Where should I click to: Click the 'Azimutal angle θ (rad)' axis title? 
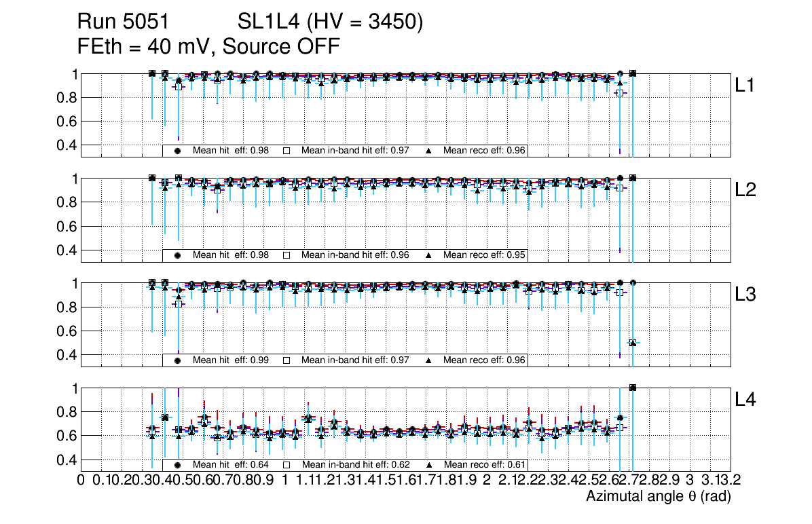tap(658, 498)
